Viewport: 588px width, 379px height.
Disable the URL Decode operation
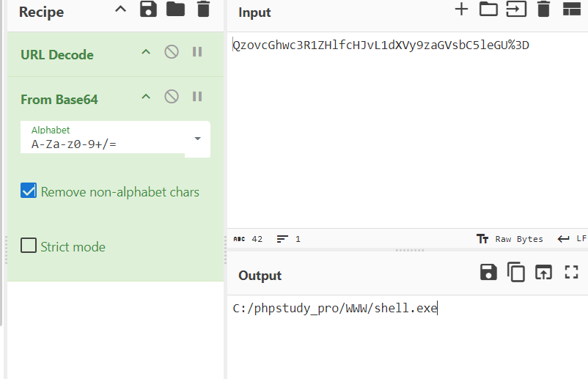point(172,52)
